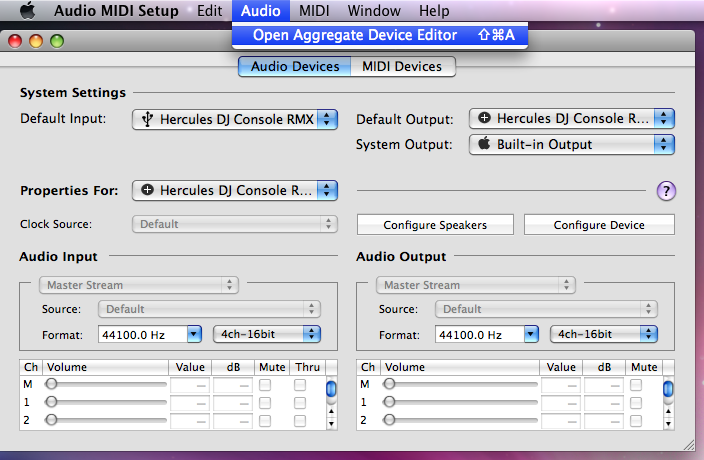
Task: Toggle Mute checkbox for input channel M
Action: (x=265, y=384)
